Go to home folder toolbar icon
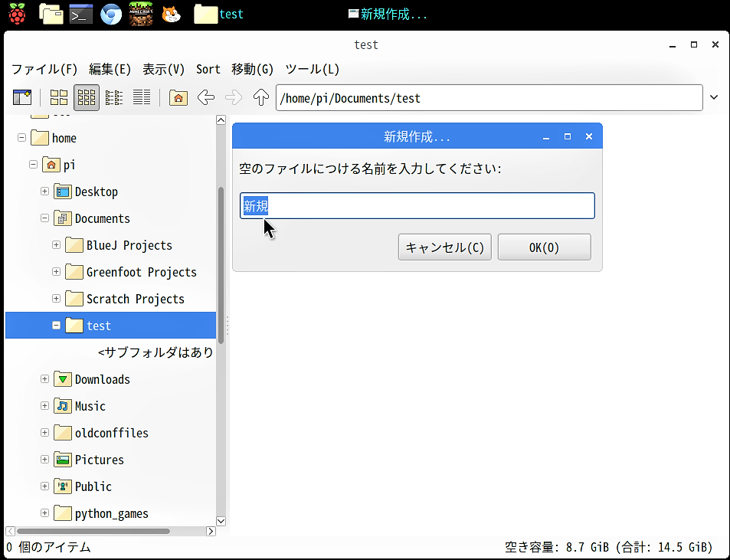730x560 pixels. 178,98
